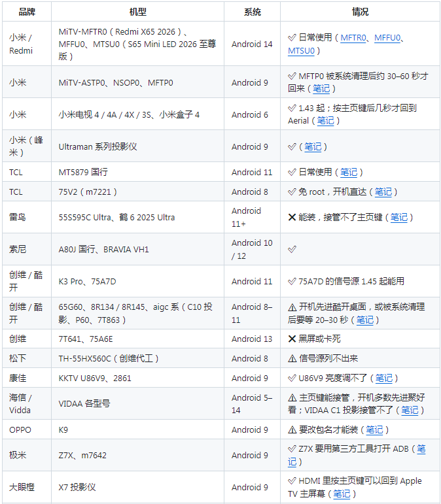
Task: Click the 极米 brand cell
Action: pyautogui.click(x=27, y=455)
